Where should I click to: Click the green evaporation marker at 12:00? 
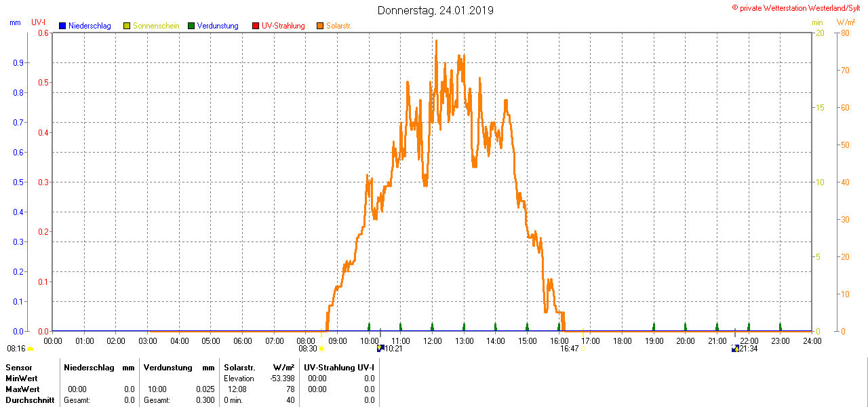(432, 327)
